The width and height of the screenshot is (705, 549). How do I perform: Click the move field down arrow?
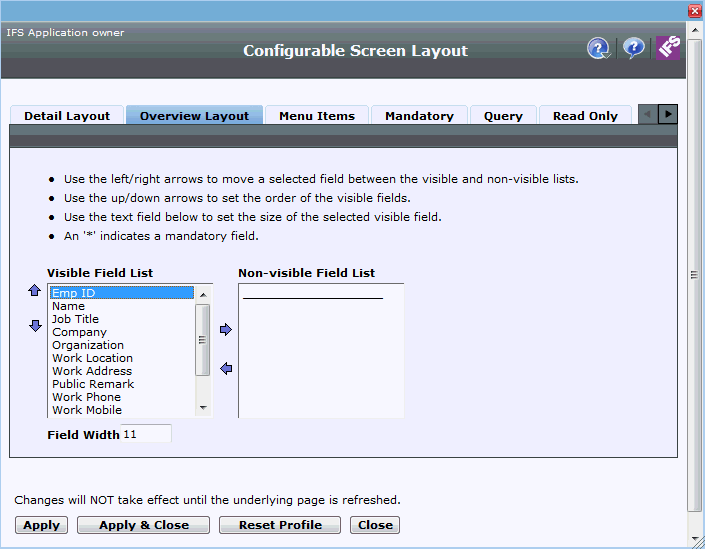pyautogui.click(x=35, y=326)
